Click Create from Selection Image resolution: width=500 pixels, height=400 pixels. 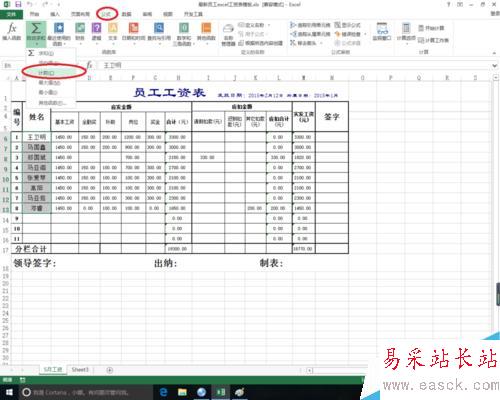[261, 43]
